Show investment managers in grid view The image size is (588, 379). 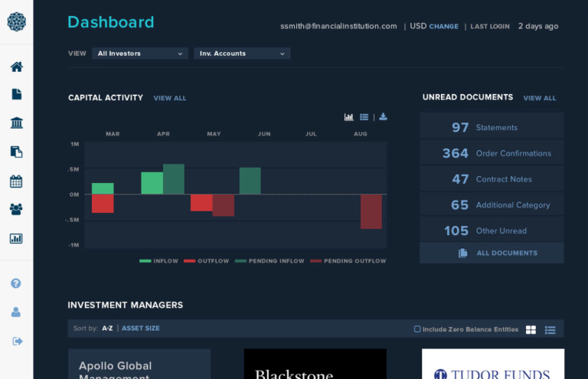[531, 329]
